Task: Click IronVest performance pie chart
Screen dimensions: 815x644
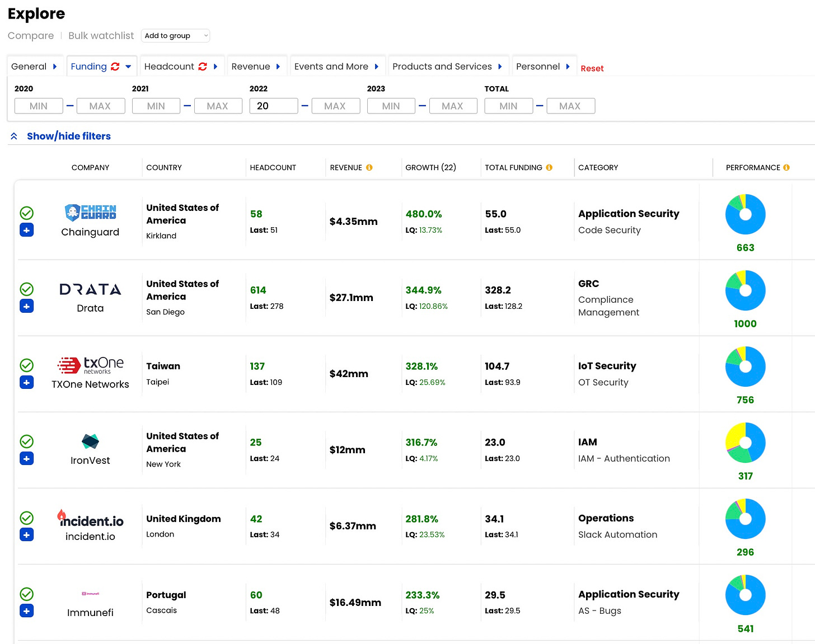Action: (745, 443)
